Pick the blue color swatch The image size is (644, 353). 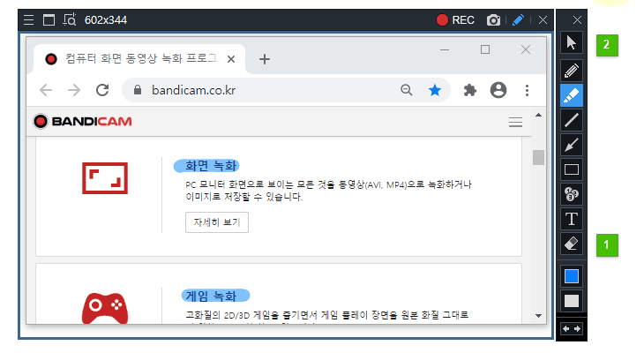[x=572, y=276]
